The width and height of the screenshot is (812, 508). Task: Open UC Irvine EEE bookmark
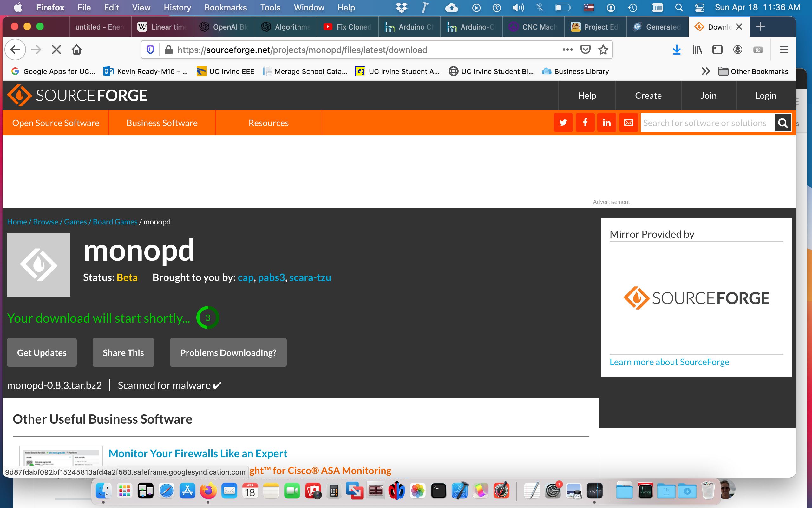pos(225,71)
